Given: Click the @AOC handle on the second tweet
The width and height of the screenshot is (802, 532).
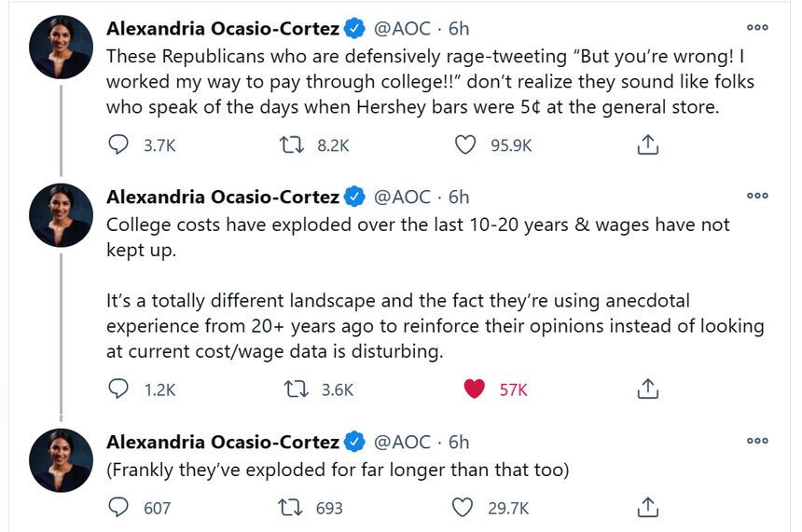Looking at the screenshot, I should (402, 197).
